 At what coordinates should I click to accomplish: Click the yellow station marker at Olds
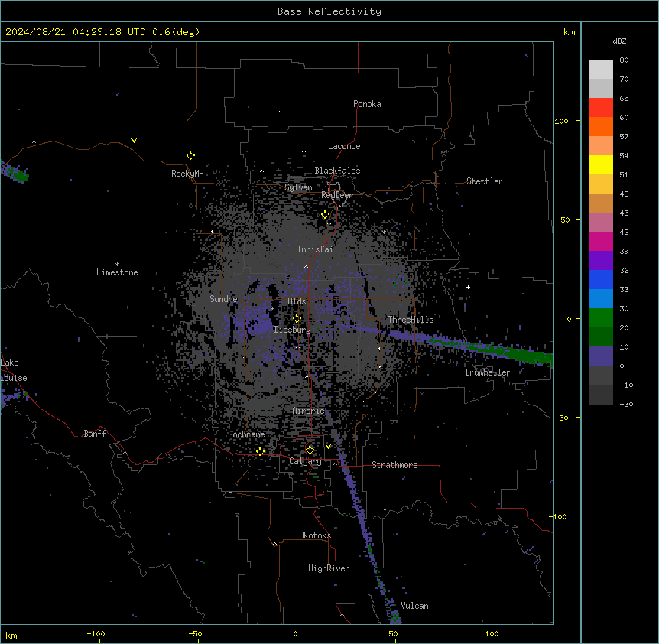click(297, 319)
